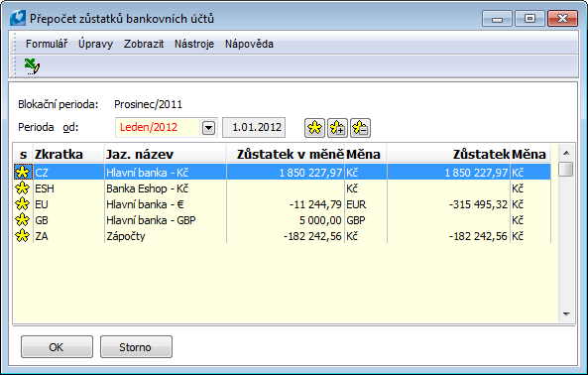Viewport: 588px width, 375px height.
Task: Toggle the star marker on ESH row
Action: (x=23, y=188)
